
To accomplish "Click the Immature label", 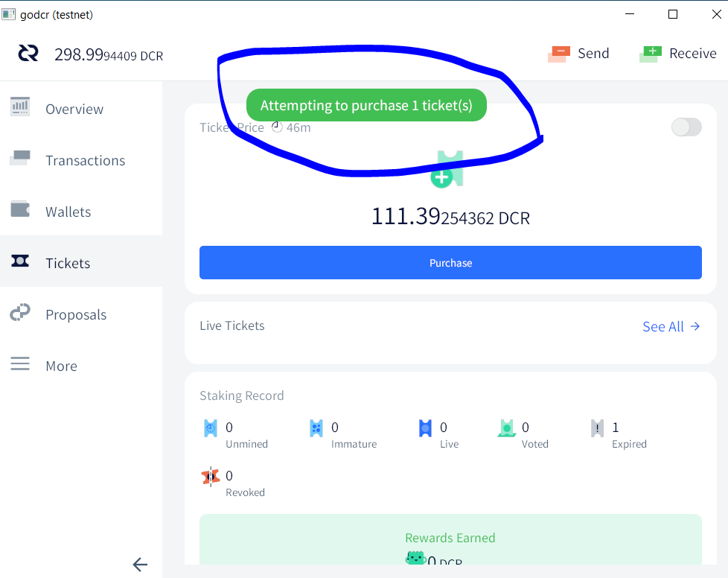I will (x=354, y=444).
